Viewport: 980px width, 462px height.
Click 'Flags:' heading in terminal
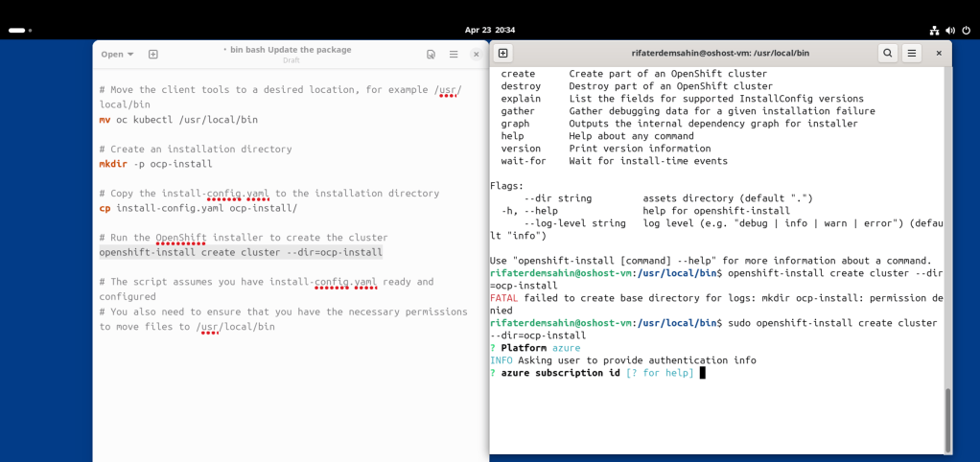(507, 186)
